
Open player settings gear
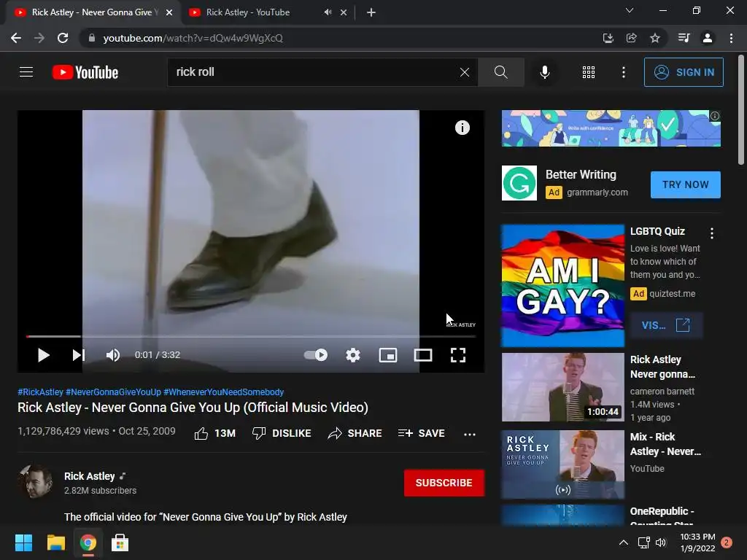coord(353,355)
